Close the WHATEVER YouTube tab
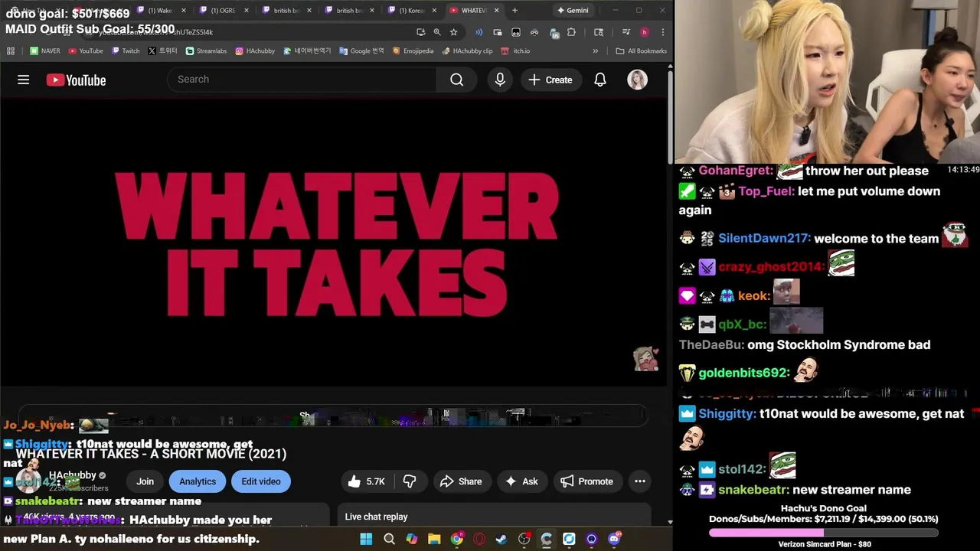980x551 pixels. click(x=497, y=11)
